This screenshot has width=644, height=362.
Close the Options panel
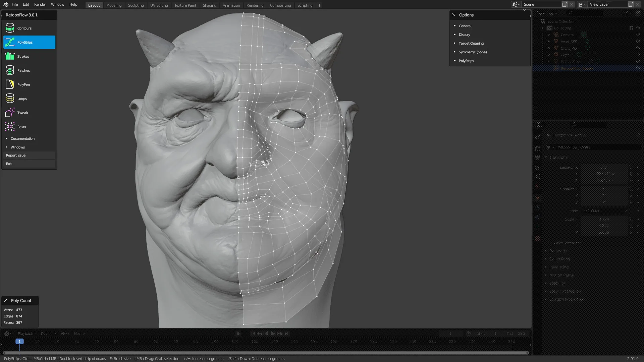coord(454,15)
